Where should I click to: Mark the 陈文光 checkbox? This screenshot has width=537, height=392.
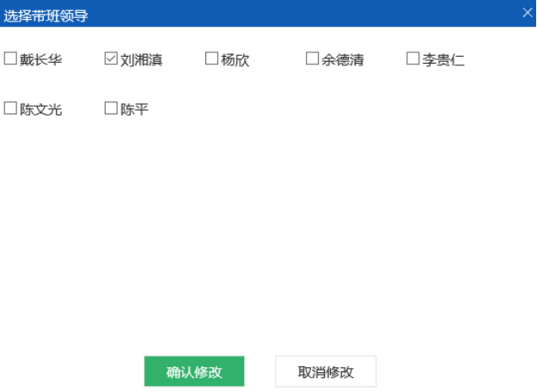(x=10, y=108)
